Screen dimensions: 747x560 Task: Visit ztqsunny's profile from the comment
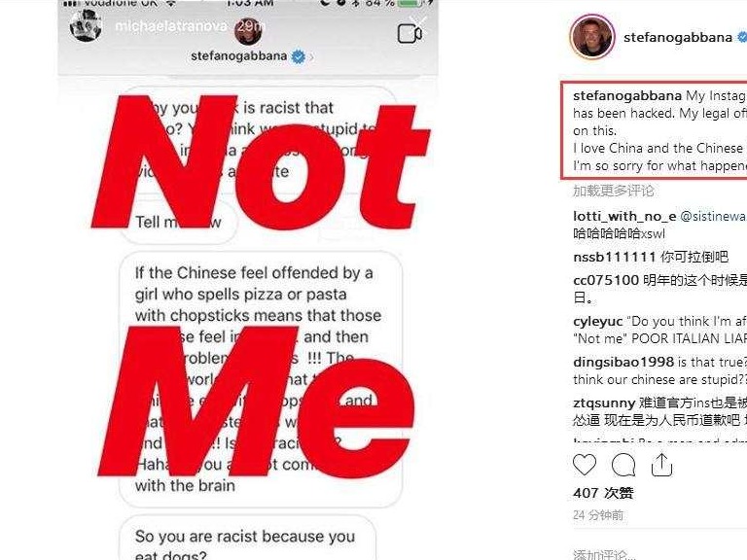(x=604, y=403)
